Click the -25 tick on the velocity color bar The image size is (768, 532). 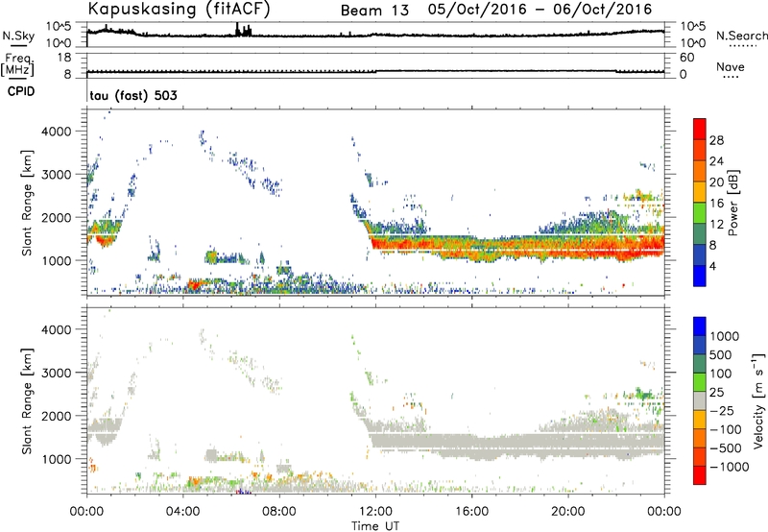click(722, 410)
